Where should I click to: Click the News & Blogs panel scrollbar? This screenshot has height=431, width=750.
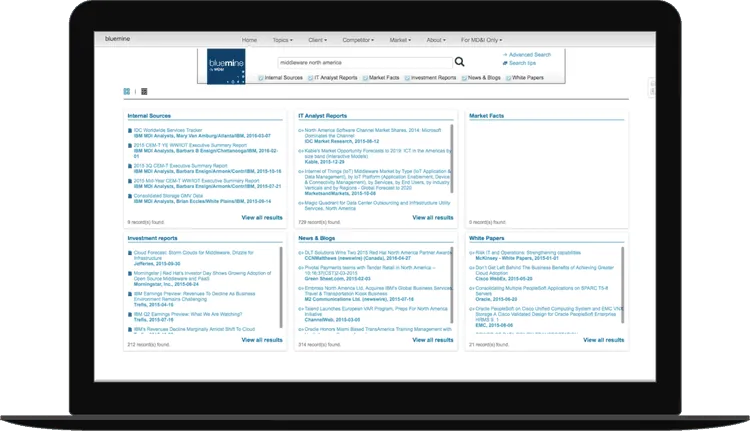click(x=452, y=285)
